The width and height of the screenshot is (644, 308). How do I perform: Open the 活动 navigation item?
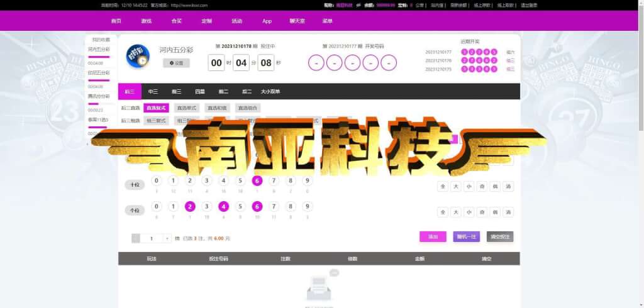pos(236,21)
